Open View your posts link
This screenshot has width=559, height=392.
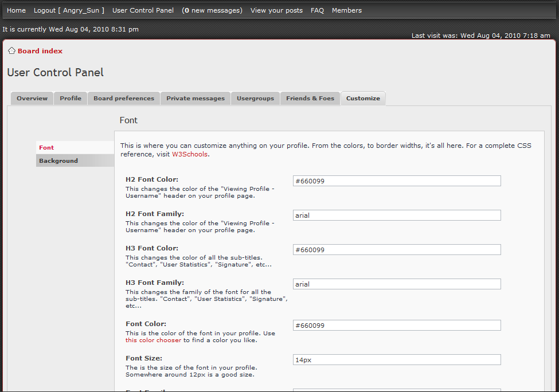tap(276, 10)
